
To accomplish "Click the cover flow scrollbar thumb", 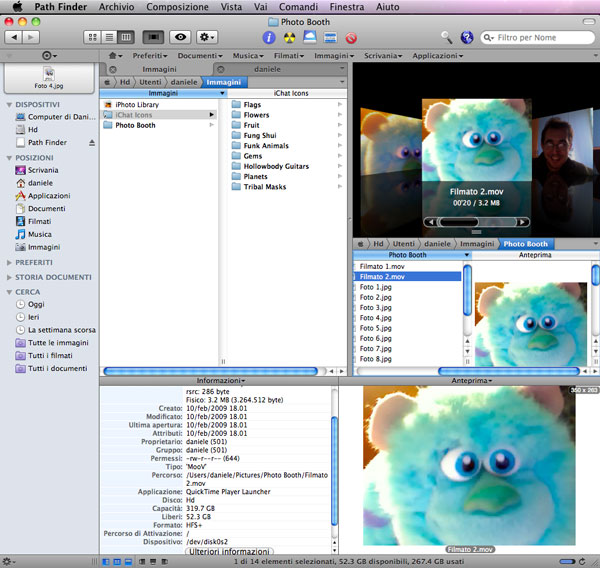I will (x=458, y=222).
